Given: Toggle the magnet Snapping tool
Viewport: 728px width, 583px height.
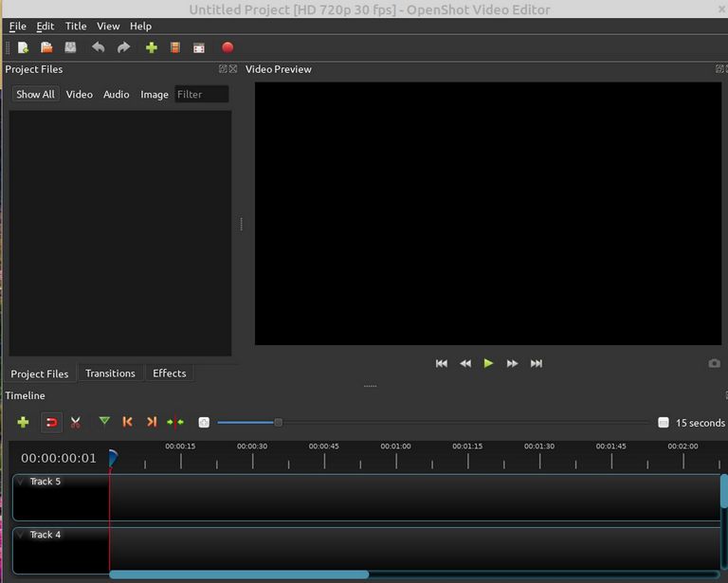Looking at the screenshot, I should pyautogui.click(x=51, y=423).
